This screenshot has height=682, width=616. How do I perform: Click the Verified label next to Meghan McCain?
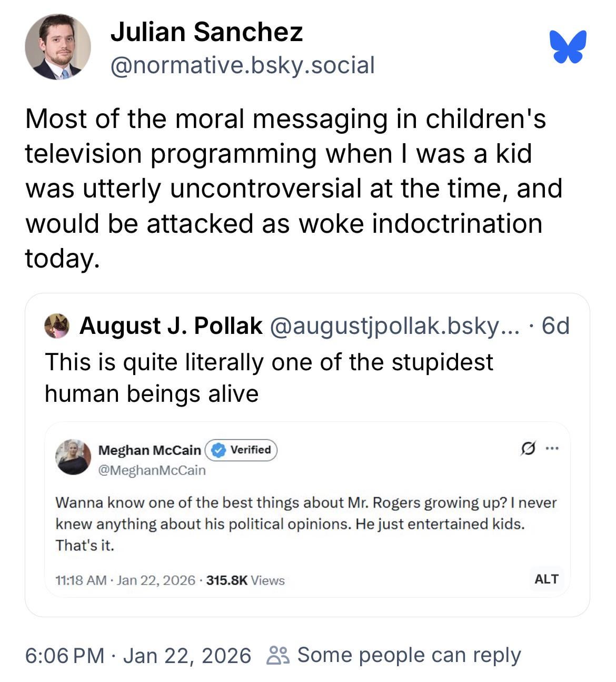[251, 450]
